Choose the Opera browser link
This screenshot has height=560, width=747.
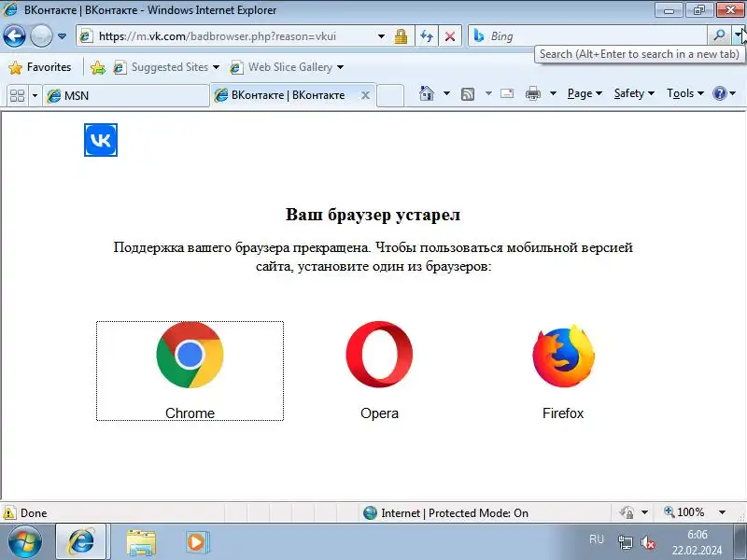(379, 371)
